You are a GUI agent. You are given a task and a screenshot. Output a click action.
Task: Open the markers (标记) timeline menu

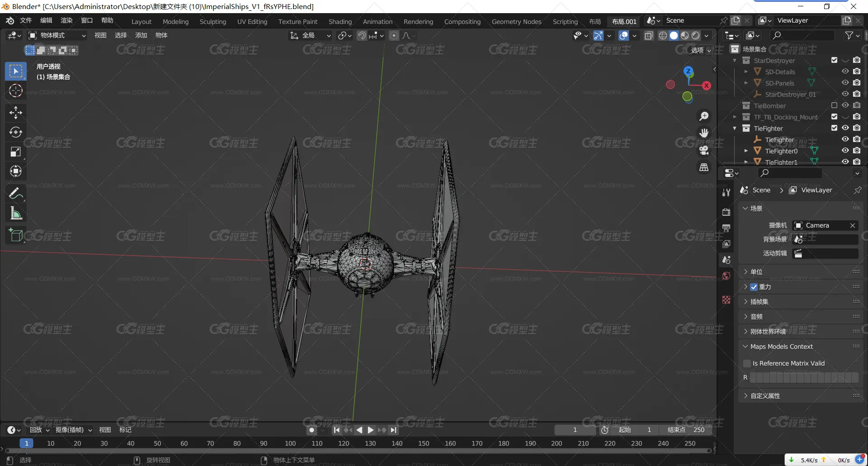(125, 430)
